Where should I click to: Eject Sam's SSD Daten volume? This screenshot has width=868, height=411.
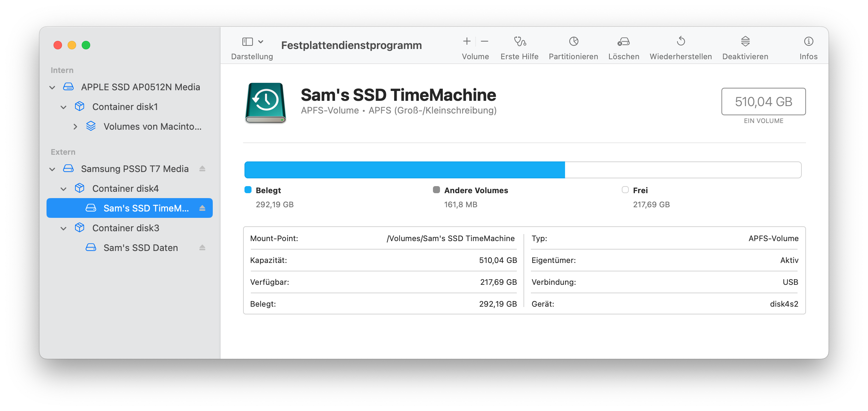tap(202, 248)
